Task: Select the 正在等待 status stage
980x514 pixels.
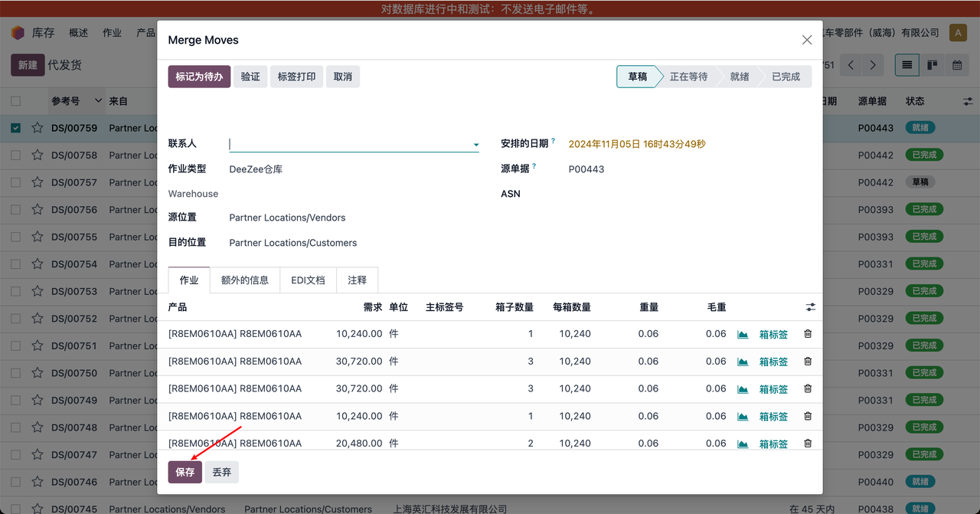Action: click(x=688, y=77)
